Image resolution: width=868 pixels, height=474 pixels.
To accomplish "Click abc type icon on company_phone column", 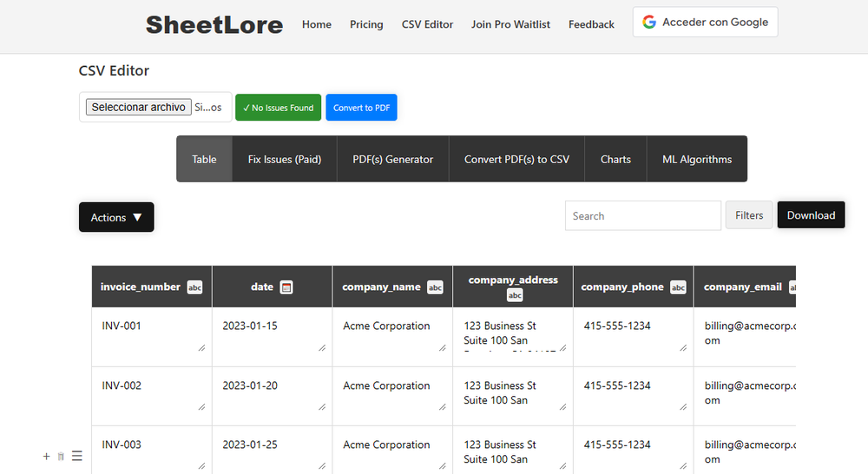I will click(x=678, y=287).
